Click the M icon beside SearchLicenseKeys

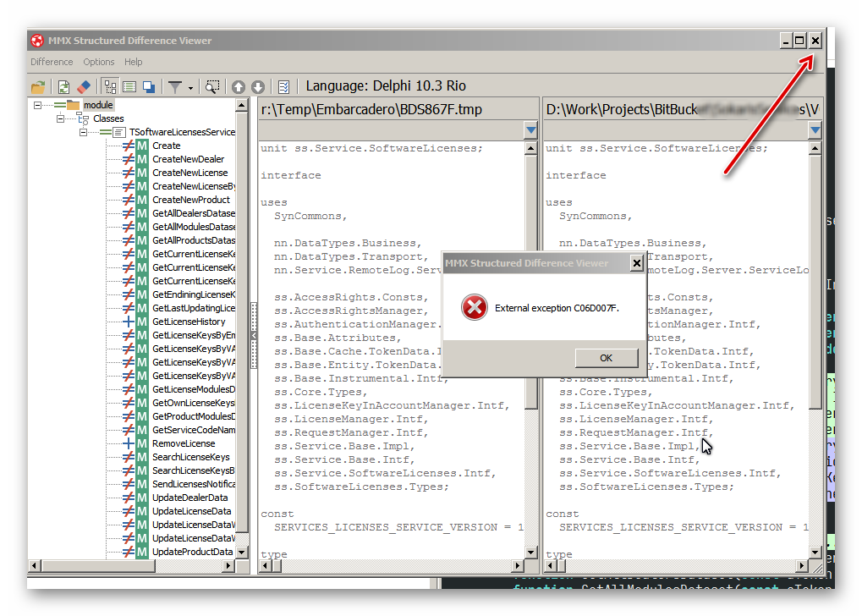[142, 457]
